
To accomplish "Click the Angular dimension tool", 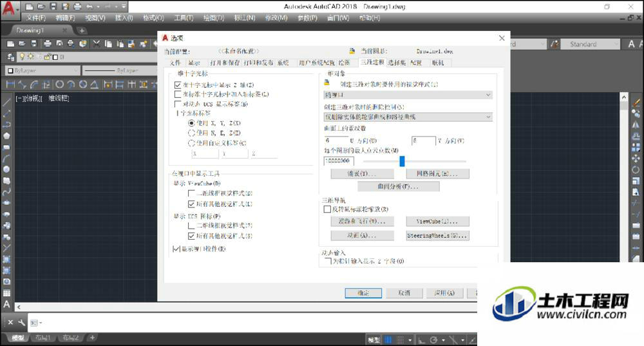I will tap(94, 84).
